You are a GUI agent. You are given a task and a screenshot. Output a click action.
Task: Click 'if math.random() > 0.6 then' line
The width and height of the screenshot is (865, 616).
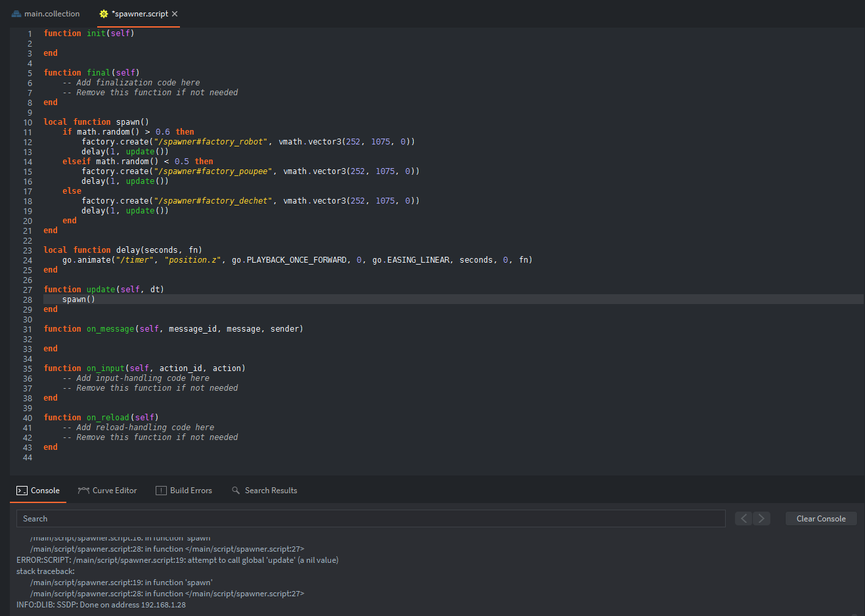click(x=128, y=132)
